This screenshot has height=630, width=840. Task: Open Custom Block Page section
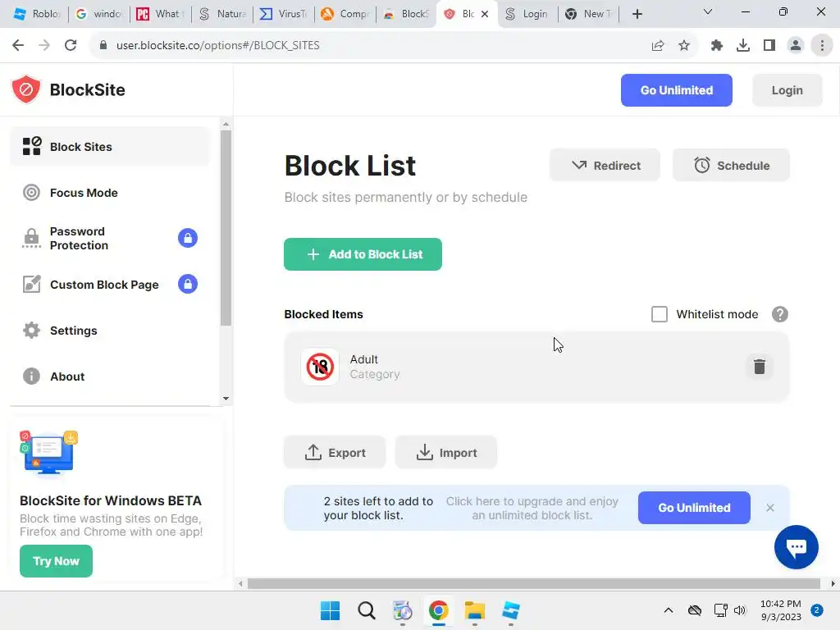110,285
